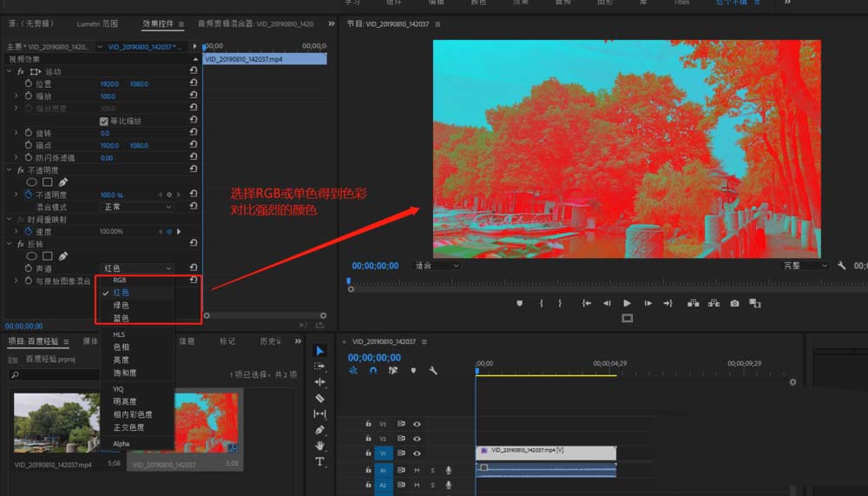868x496 pixels.
Task: Select the Type tool
Action: 319,461
